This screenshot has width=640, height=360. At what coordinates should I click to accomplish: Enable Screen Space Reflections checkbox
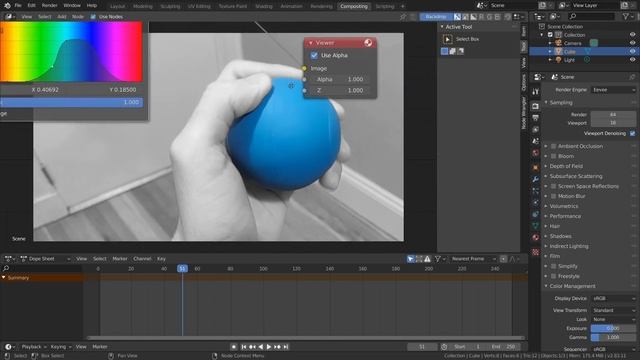click(x=553, y=186)
